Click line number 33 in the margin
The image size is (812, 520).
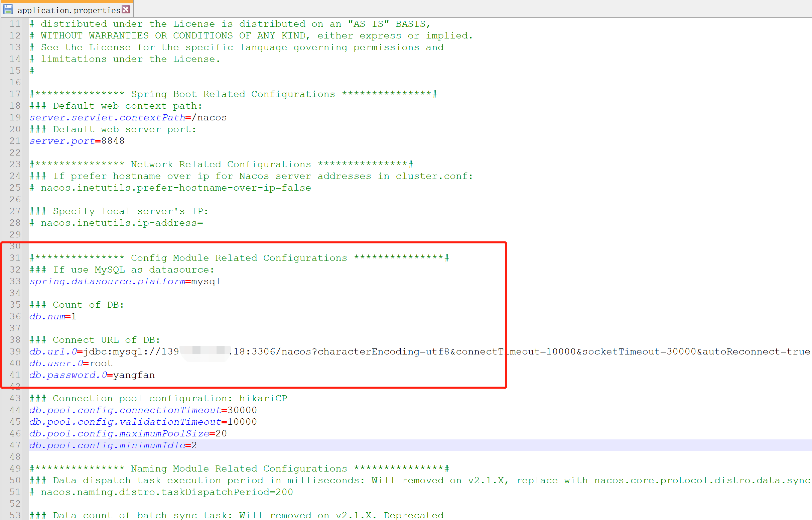click(x=15, y=281)
